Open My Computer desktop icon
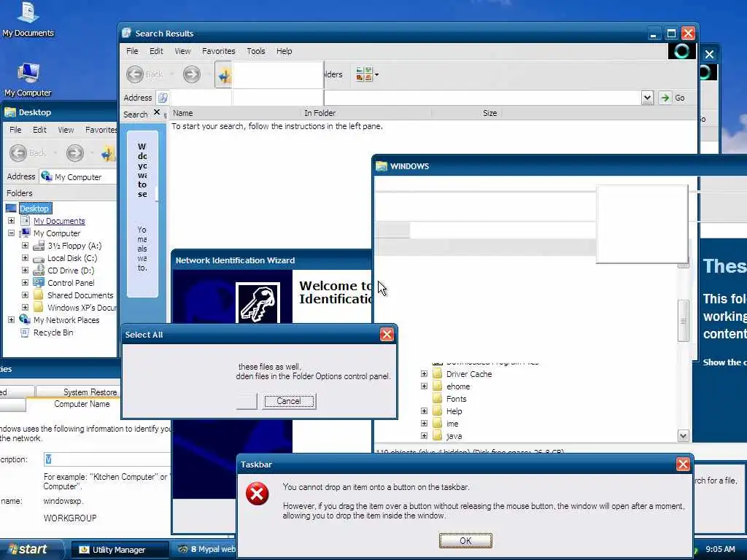Screen dimensions: 747x560 (28, 79)
